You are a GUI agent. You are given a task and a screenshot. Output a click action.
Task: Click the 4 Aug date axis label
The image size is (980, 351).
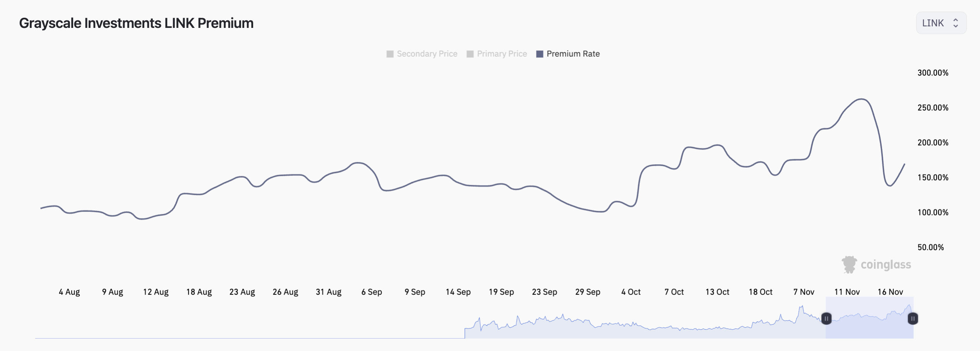pos(69,292)
